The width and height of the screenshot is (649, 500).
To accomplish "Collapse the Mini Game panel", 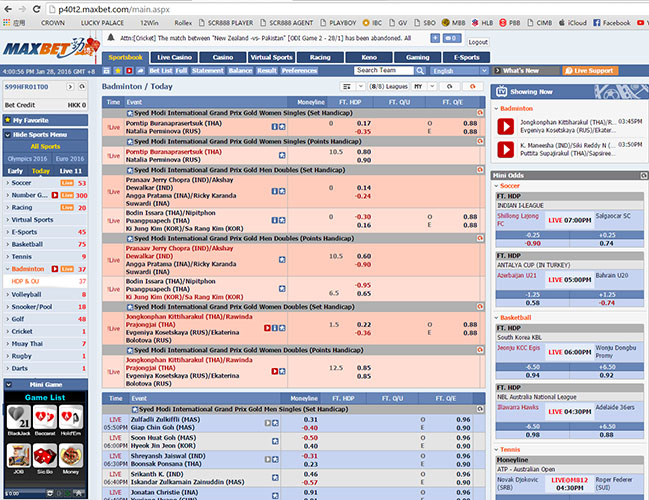I will pyautogui.click(x=8, y=385).
